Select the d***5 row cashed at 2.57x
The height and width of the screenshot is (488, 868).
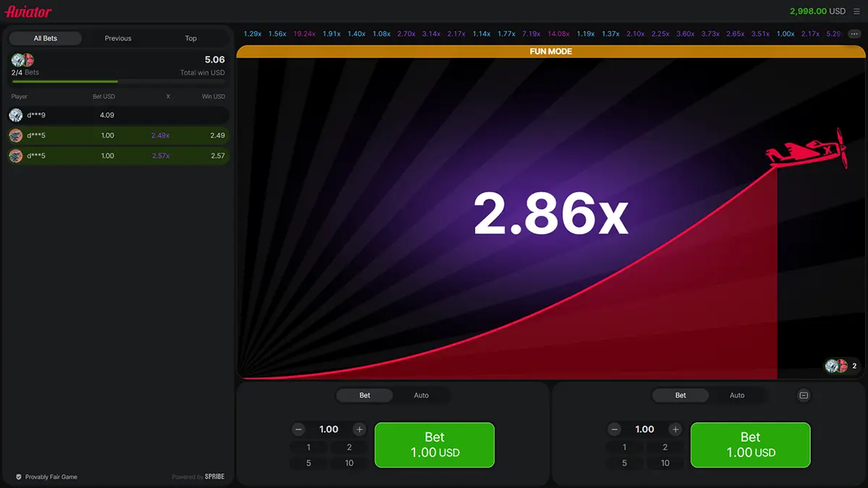pos(118,155)
